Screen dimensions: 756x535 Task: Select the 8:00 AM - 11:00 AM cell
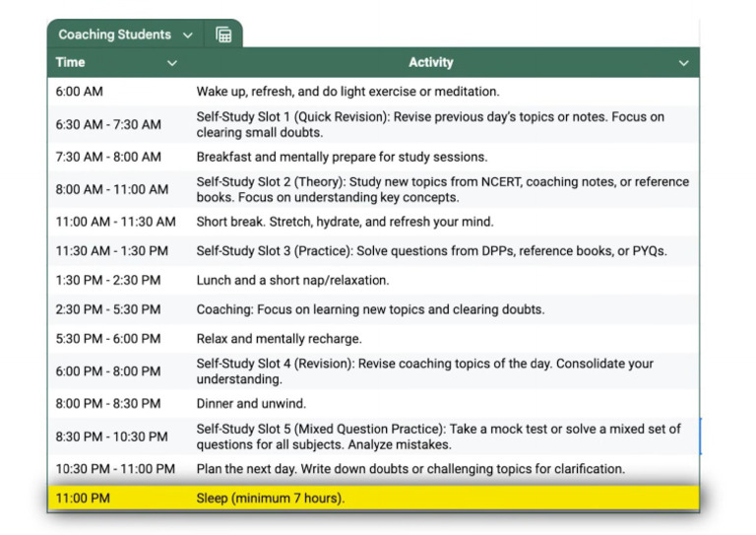coord(118,189)
